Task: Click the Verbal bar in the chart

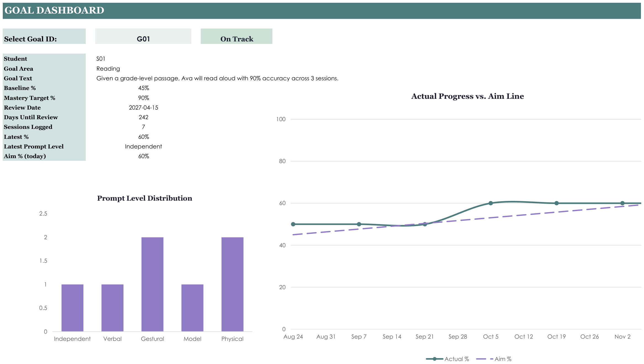Action: point(112,308)
